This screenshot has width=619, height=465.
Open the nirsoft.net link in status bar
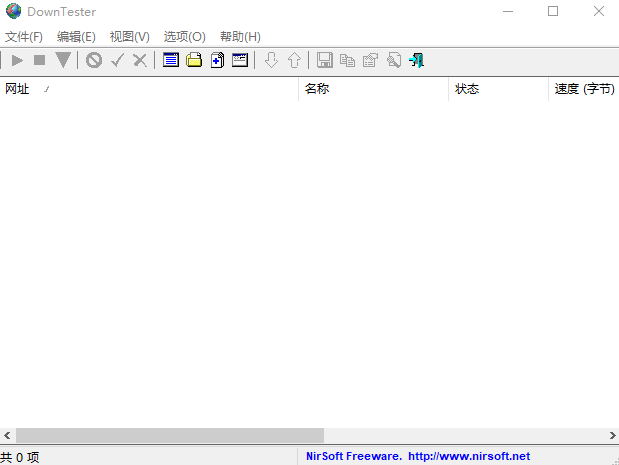[x=469, y=456]
